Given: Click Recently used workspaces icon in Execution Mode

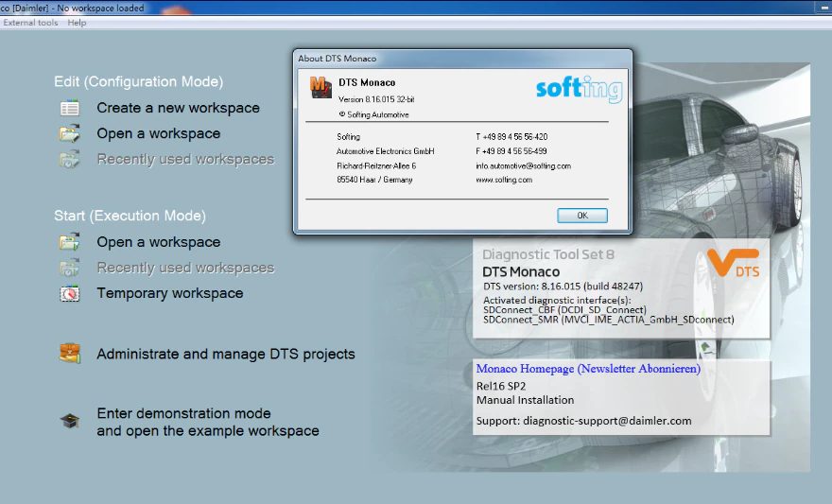Looking at the screenshot, I should click(x=70, y=268).
